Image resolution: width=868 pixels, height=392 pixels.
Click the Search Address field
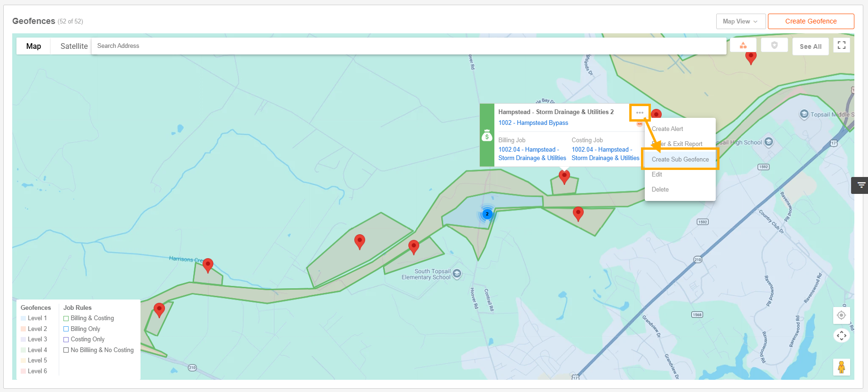[x=409, y=46]
